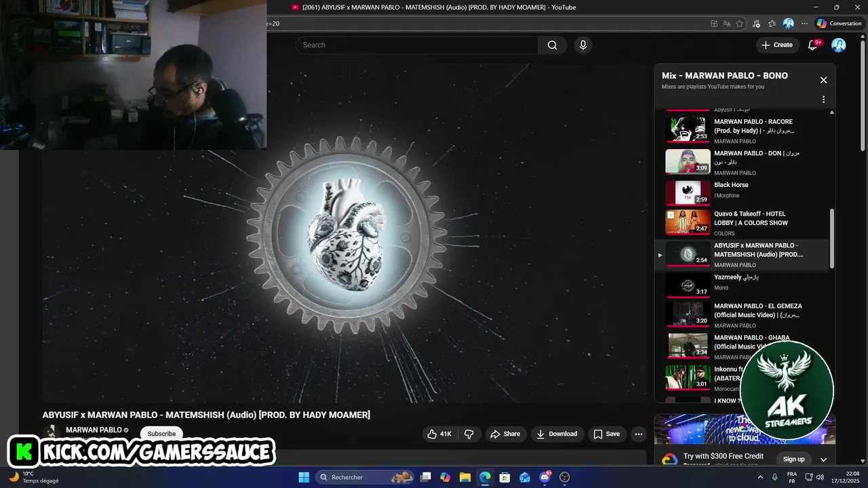Open the MARWAN PABLO channel name link under the title

pyautogui.click(x=94, y=430)
